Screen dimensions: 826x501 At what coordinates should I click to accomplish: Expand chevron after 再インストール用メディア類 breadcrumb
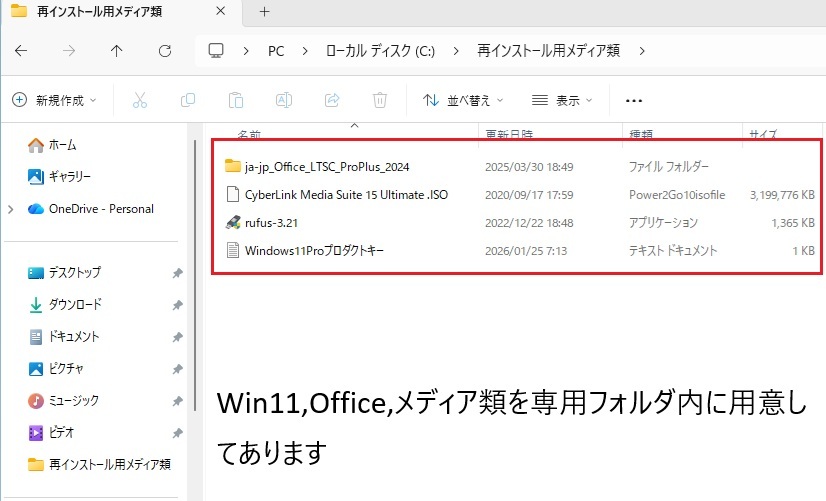[x=642, y=51]
